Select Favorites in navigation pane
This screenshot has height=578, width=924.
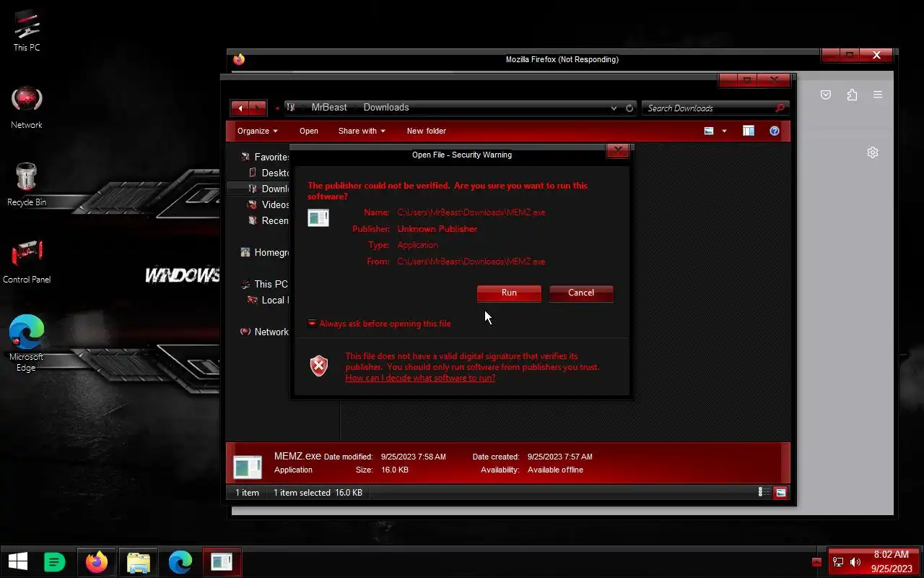point(265,157)
